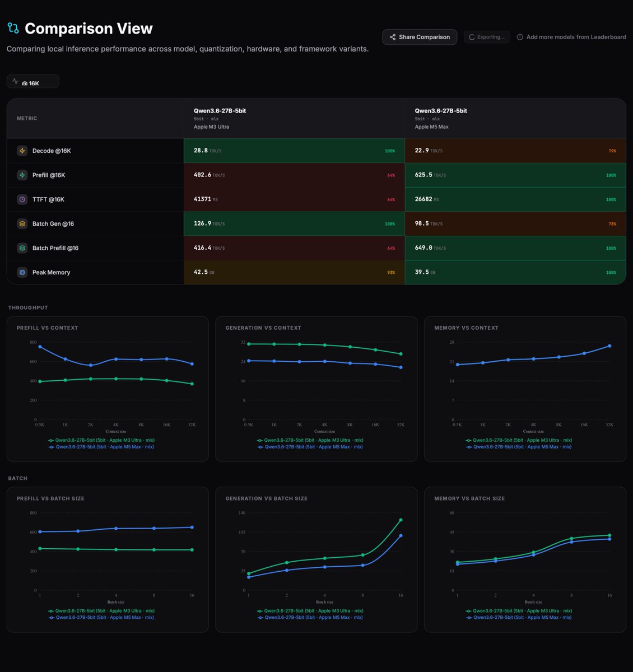Click the 93% badge in Peak Memory row
Screen dimensions: 633x672
click(391, 273)
